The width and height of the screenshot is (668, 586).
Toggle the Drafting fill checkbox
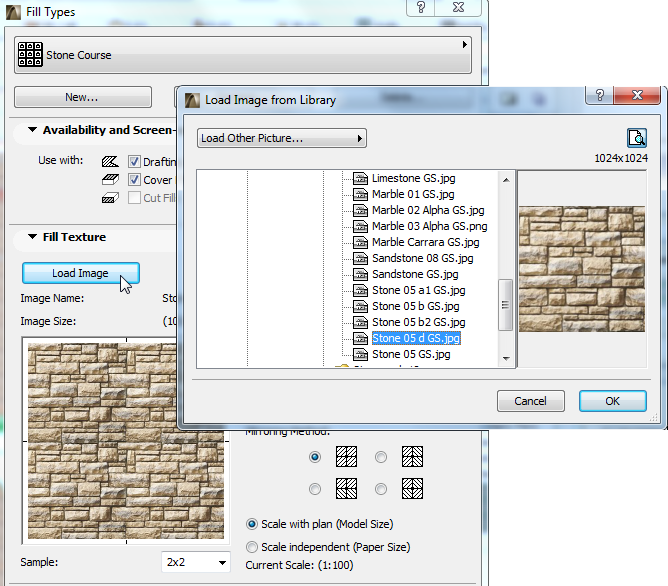coord(134,161)
